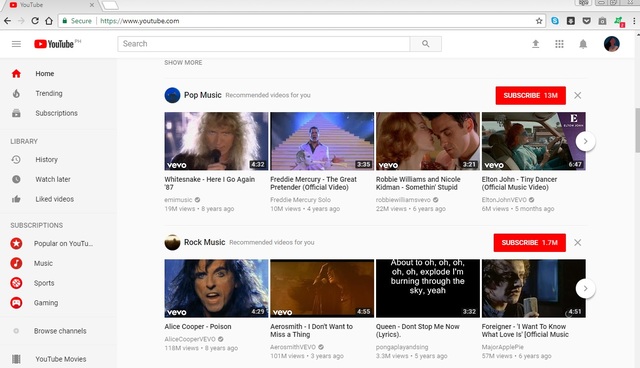Open Whitesnake Here I Go Again thumbnail
640x368 pixels.
tap(216, 141)
